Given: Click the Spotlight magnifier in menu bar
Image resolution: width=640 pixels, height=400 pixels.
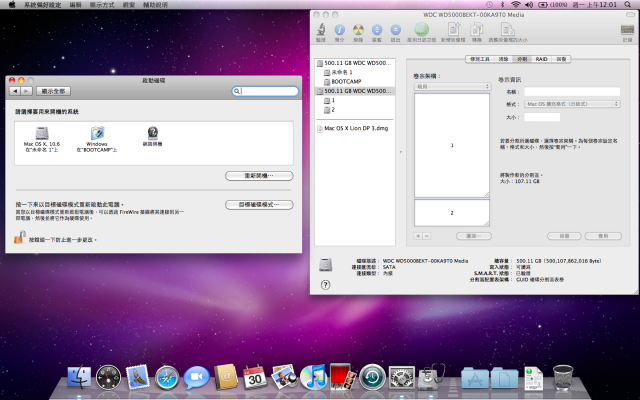Looking at the screenshot, I should (x=628, y=4).
